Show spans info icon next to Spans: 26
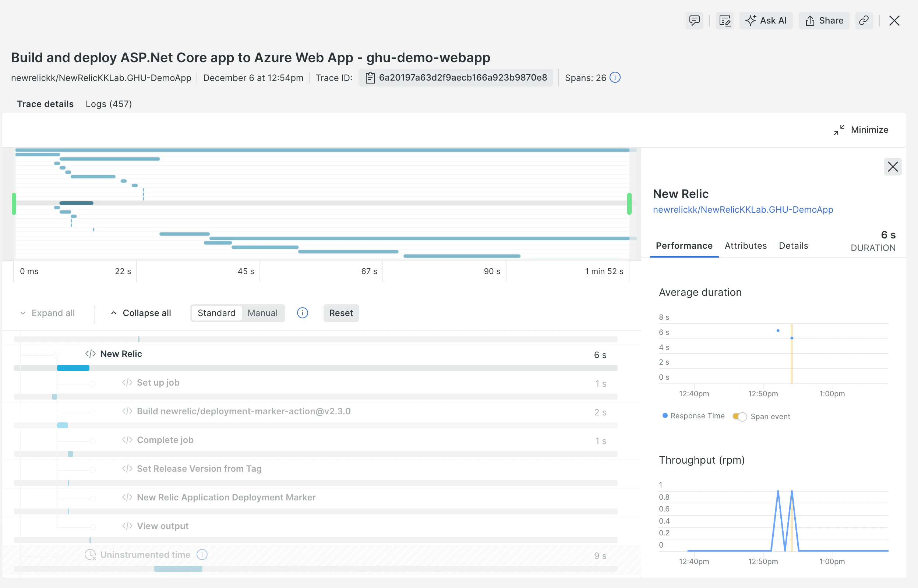This screenshot has height=588, width=918. (x=615, y=78)
